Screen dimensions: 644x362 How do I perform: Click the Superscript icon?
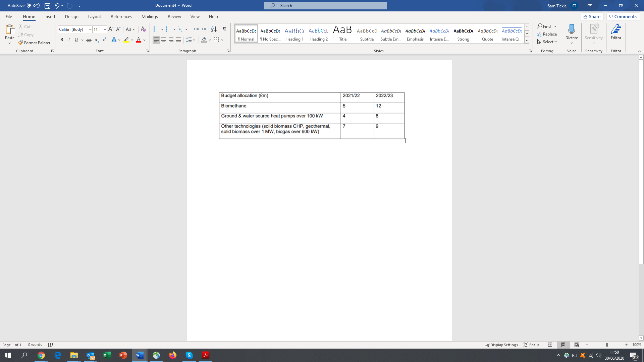104,40
